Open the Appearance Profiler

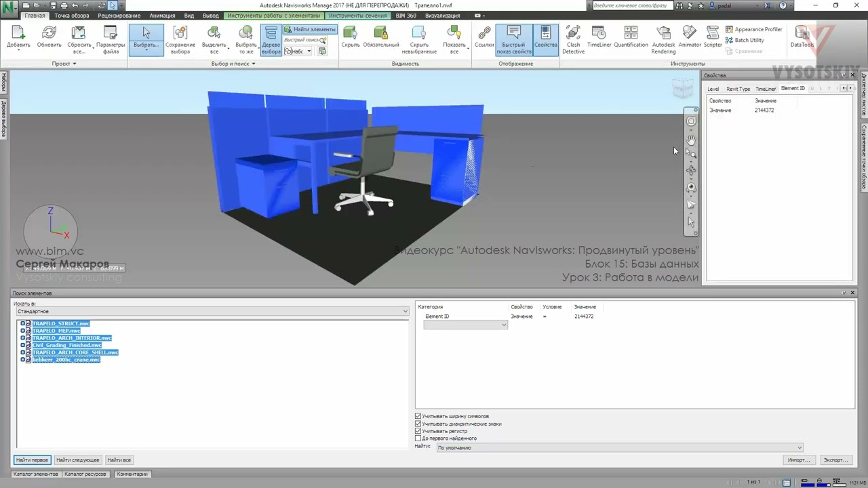[754, 29]
